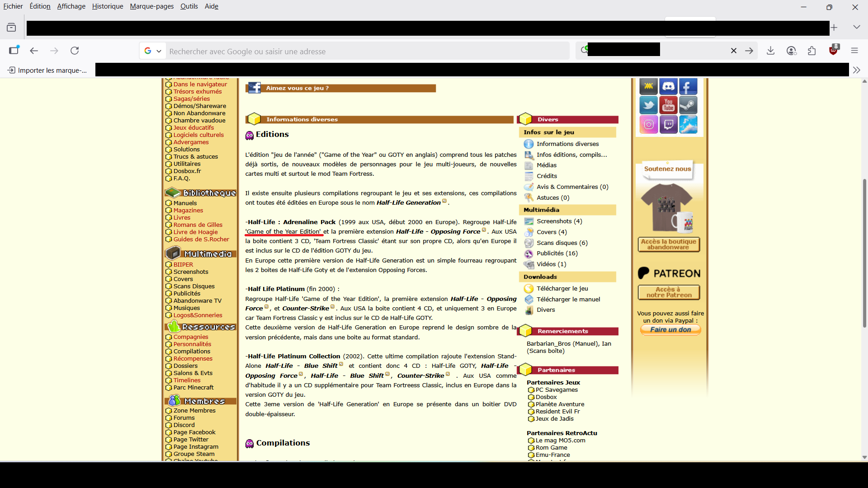Open the Affichage menu
Viewport: 868px width, 488px height.
(x=71, y=6)
